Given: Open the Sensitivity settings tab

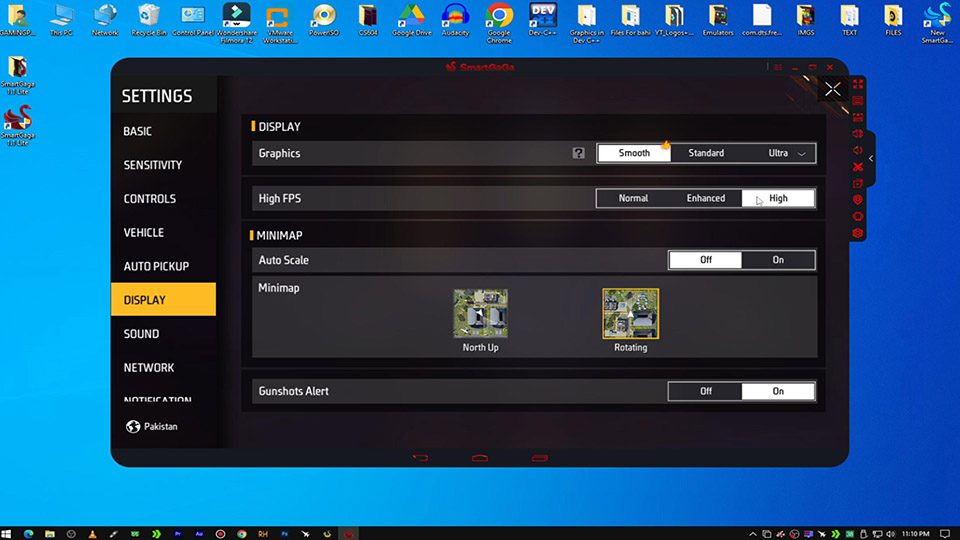Looking at the screenshot, I should click(163, 165).
